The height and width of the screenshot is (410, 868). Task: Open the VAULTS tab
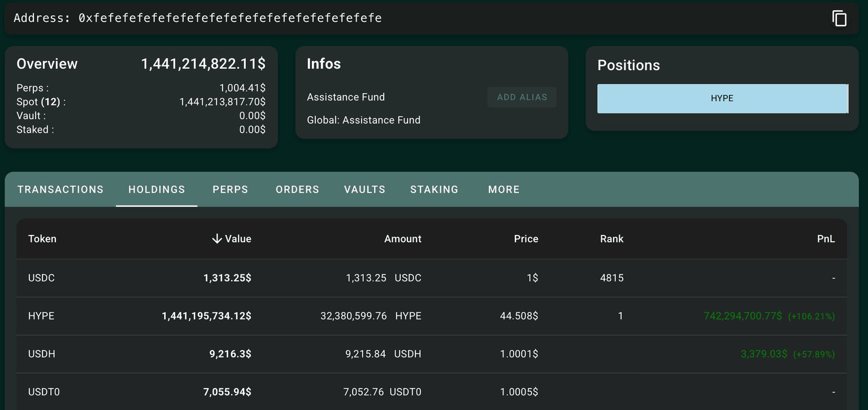click(x=364, y=190)
